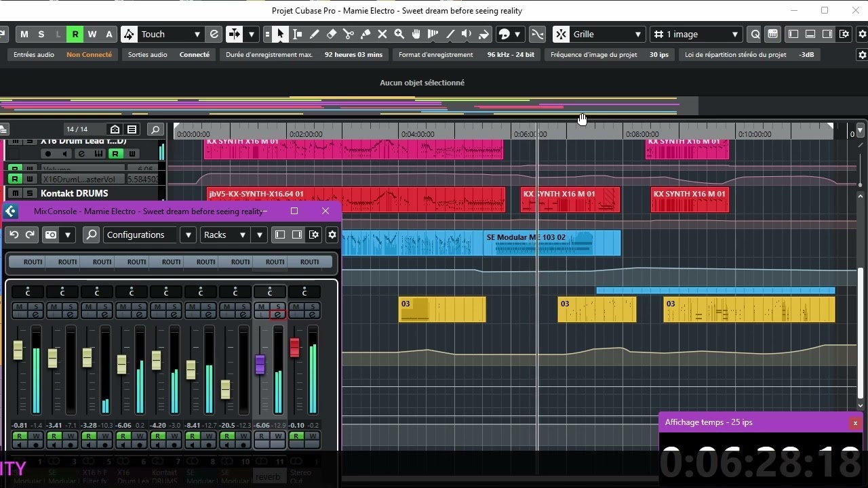Select the 'jbV5-KX-SYNTH-X16.64 01' red clip
Image resolution: width=868 pixels, height=488 pixels.
356,200
